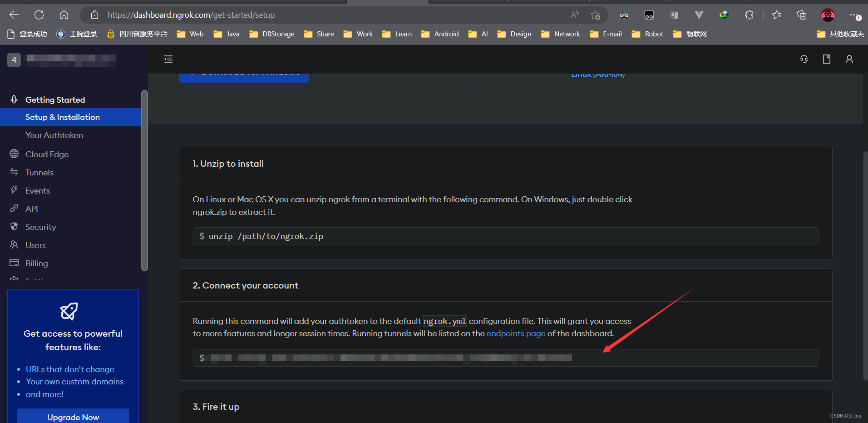Open Events section
The image size is (868, 423).
point(38,191)
